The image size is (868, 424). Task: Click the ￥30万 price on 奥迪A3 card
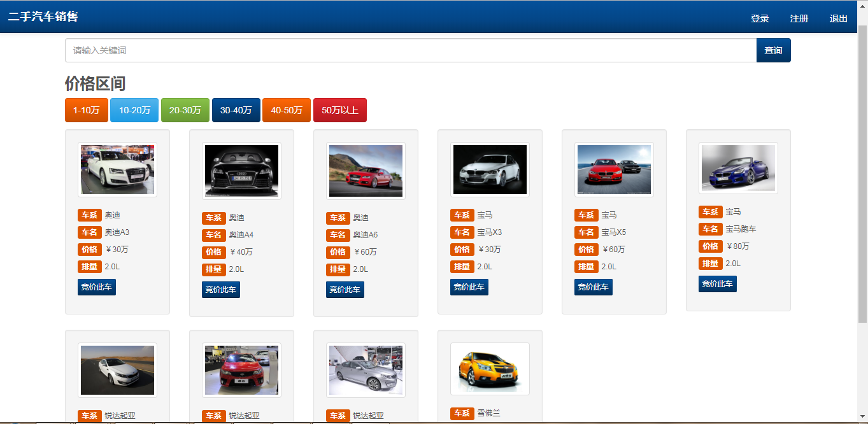[x=117, y=250]
